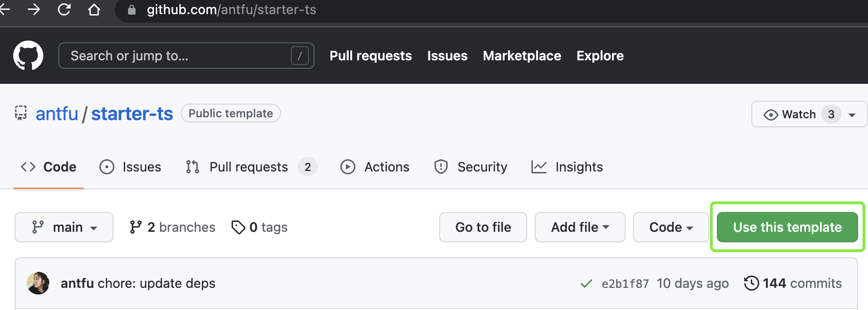Screen dimensions: 868x310
Task: Expand the Add file dropdown
Action: tap(579, 227)
